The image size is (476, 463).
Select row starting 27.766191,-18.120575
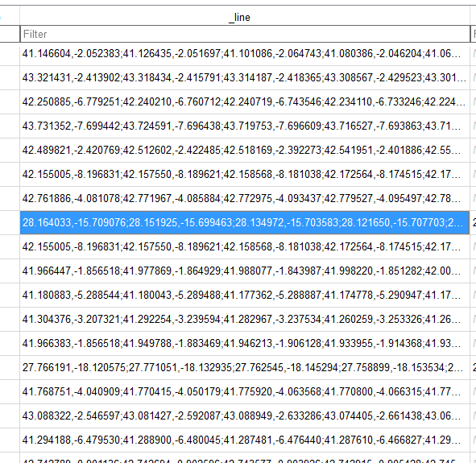point(245,367)
